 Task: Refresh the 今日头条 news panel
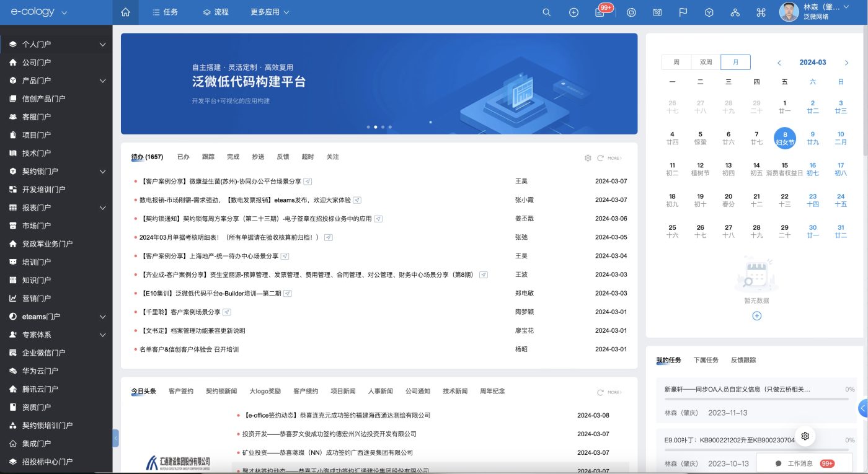(600, 392)
